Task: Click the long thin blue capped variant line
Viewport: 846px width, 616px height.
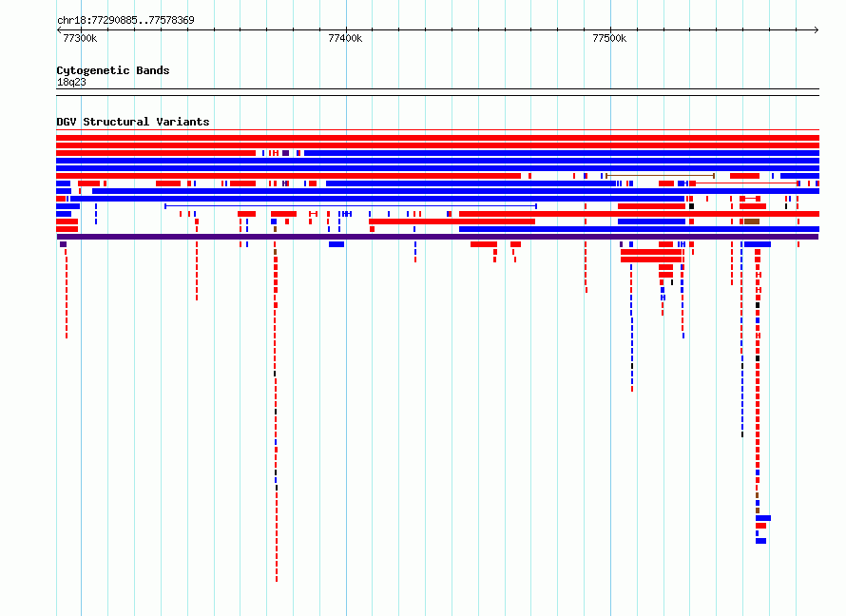Action: point(351,206)
